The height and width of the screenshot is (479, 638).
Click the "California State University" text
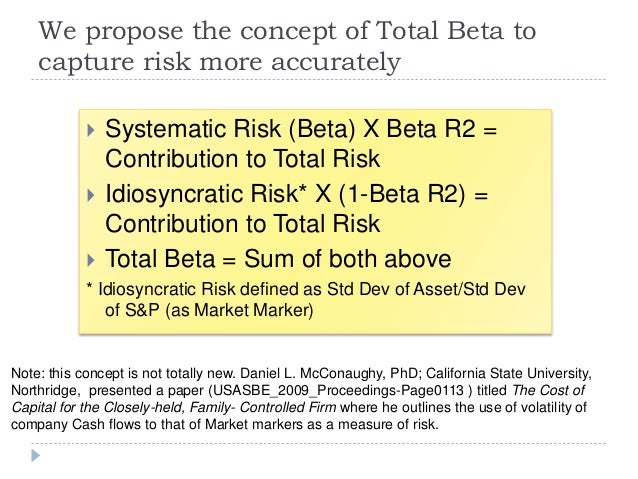pyautogui.click(x=508, y=373)
